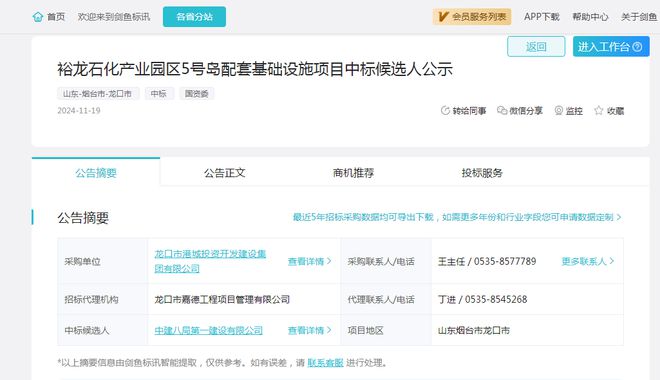Image resolution: width=660 pixels, height=380 pixels.
Task: Switch to the 商机推荐 tab
Action: [x=354, y=173]
